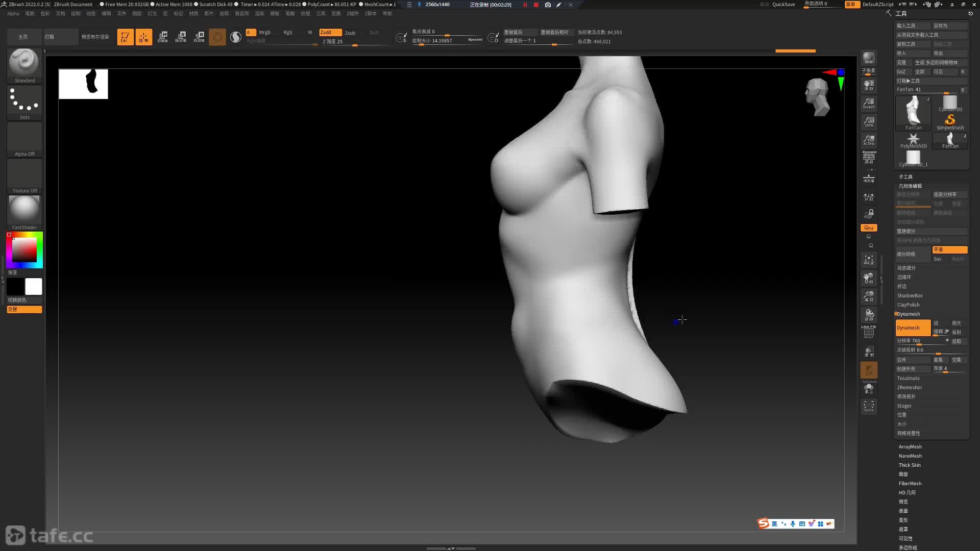The height and width of the screenshot is (551, 980).
Task: Click the Xpose icon
Action: (869, 406)
